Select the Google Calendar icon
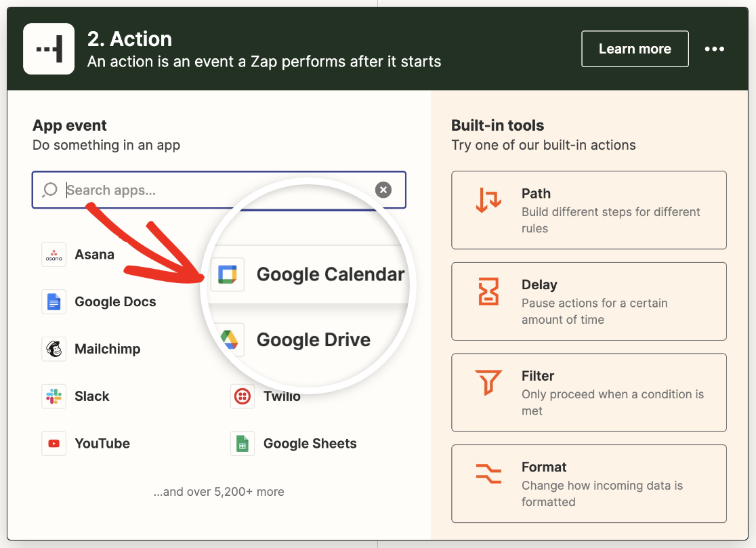Screen dimensions: 756x548 point(228,274)
